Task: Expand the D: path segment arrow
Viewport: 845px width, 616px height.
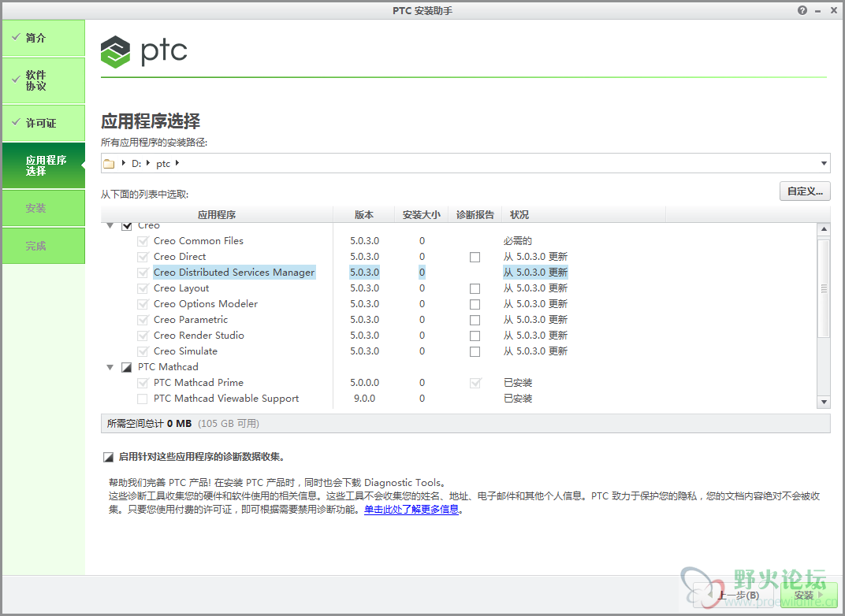Action: pyautogui.click(x=148, y=162)
